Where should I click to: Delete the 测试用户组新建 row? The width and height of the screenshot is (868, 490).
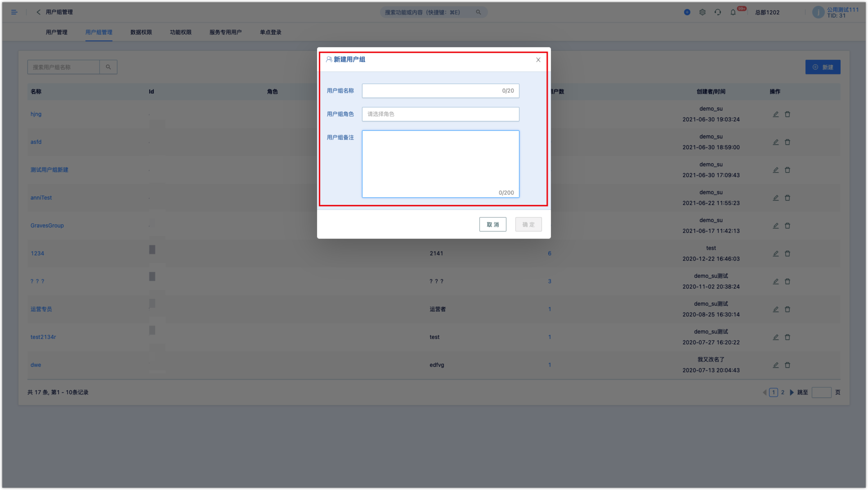click(x=787, y=170)
